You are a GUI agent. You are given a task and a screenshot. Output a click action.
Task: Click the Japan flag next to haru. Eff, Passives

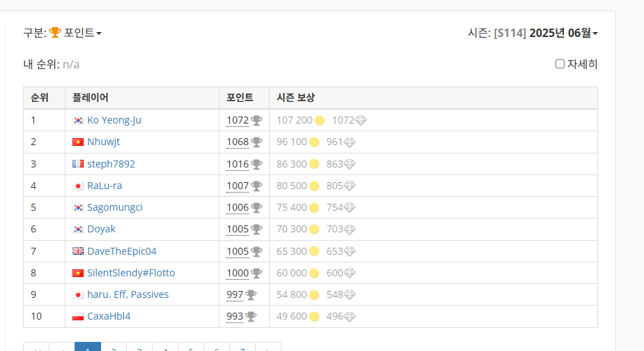click(78, 294)
